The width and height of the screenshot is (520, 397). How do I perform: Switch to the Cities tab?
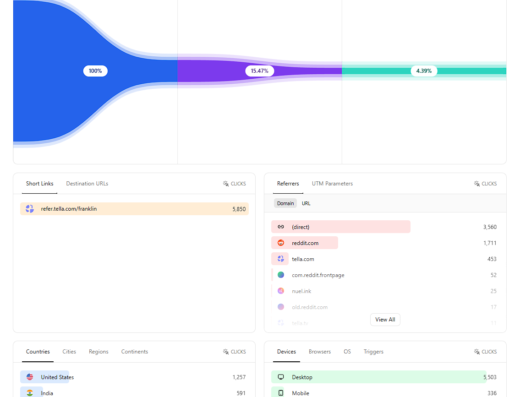[x=69, y=352]
